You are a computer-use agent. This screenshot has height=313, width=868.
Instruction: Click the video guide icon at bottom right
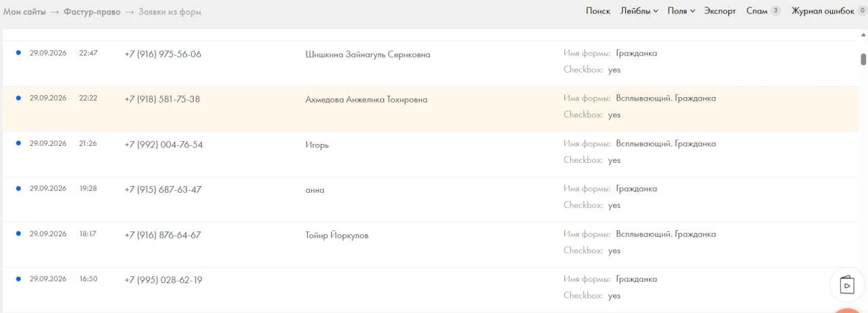[x=847, y=284]
